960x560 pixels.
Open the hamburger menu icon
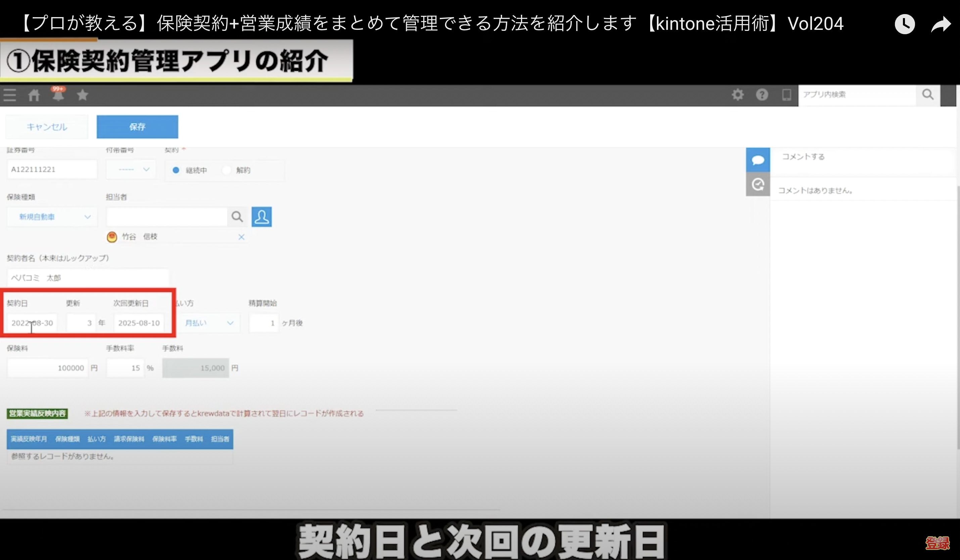[x=10, y=95]
